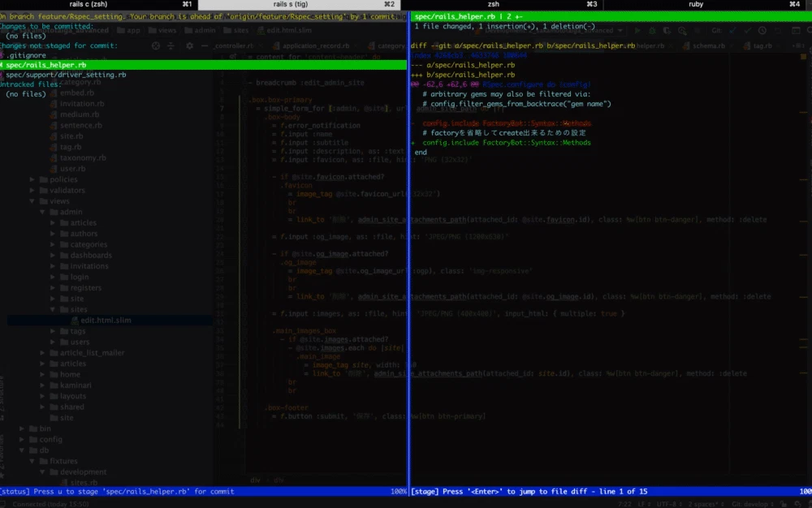Collapse the views folder arrow
The height and width of the screenshot is (508, 812).
click(x=32, y=201)
